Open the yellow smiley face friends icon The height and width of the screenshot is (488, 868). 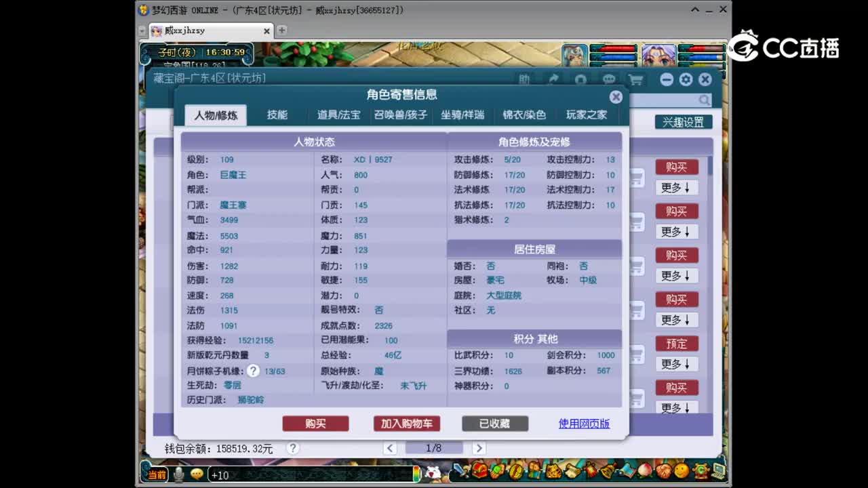point(682,470)
